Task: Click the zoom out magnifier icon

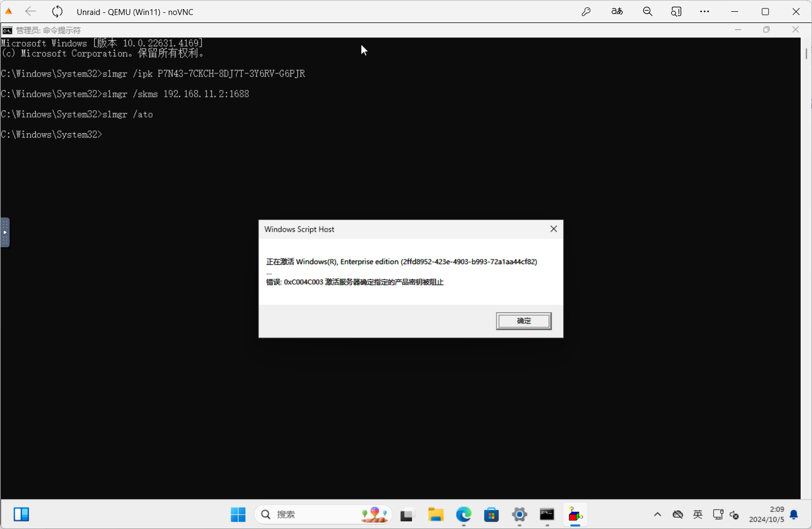Action: (x=647, y=11)
